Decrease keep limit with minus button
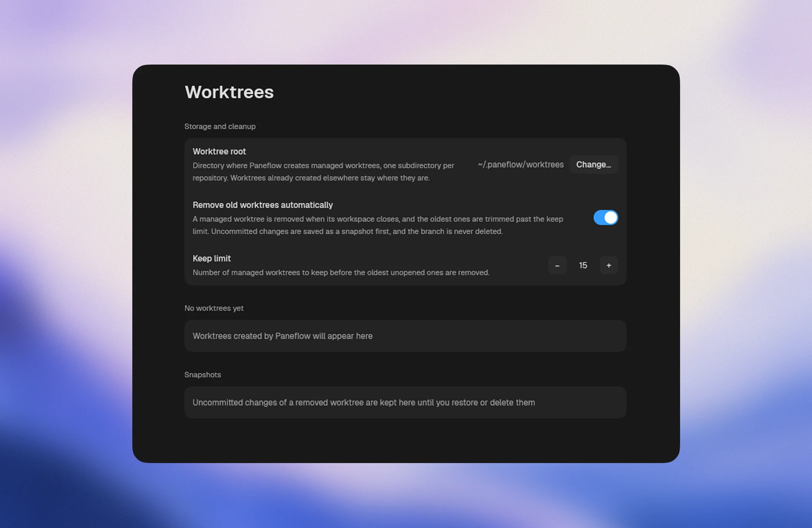The height and width of the screenshot is (528, 812). (x=557, y=266)
